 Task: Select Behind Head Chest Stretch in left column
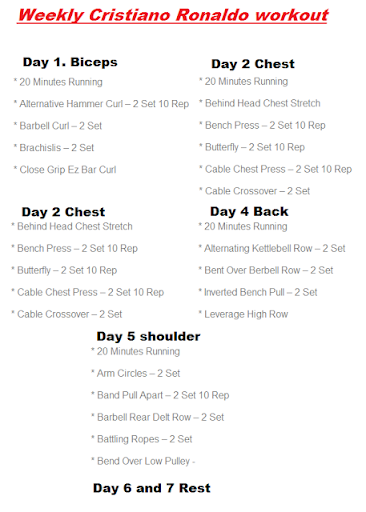click(x=72, y=226)
